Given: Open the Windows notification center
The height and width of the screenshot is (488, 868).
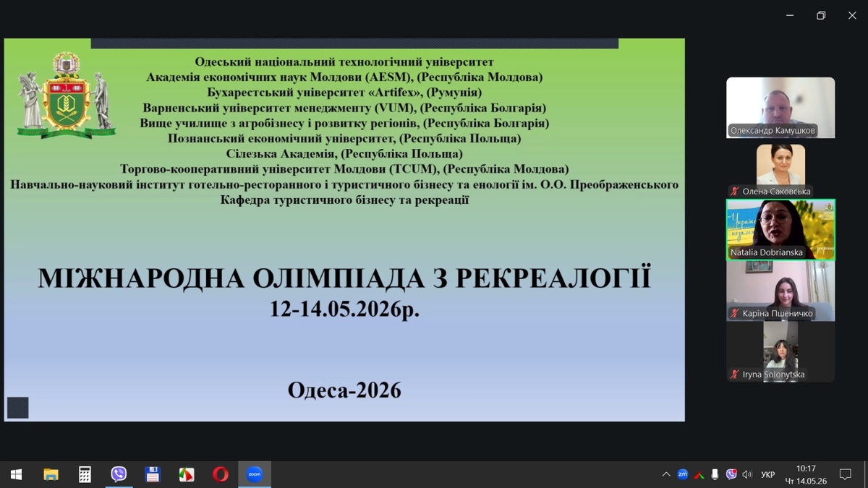Looking at the screenshot, I should pyautogui.click(x=845, y=474).
